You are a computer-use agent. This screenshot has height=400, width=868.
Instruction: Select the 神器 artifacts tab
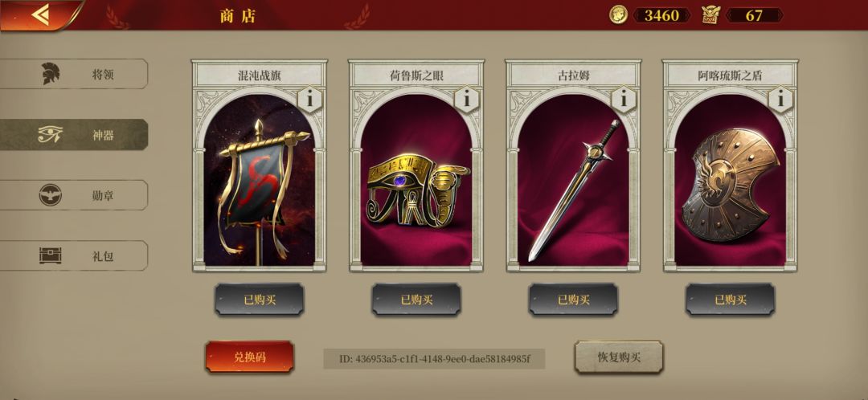click(x=74, y=134)
